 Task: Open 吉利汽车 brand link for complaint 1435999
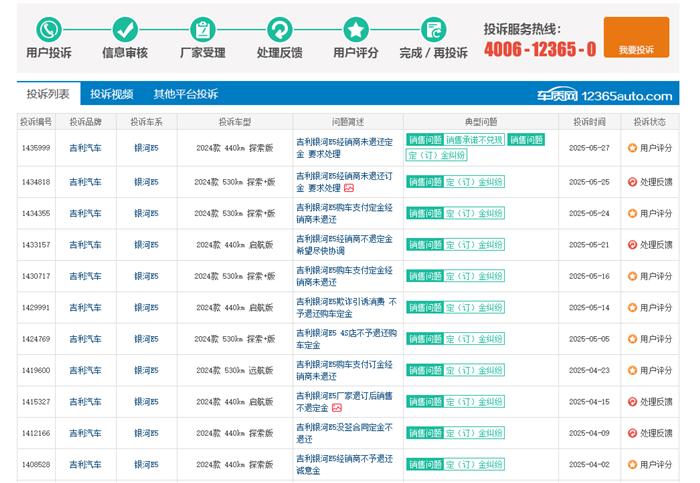click(85, 148)
